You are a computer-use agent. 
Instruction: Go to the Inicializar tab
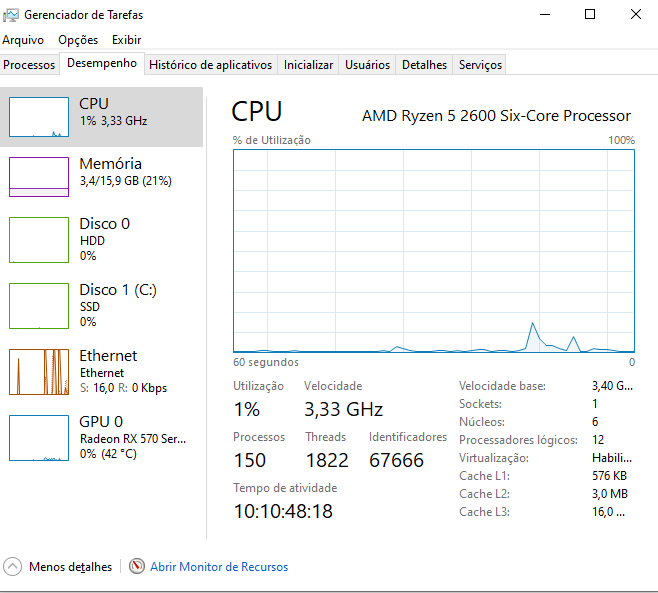(x=308, y=65)
